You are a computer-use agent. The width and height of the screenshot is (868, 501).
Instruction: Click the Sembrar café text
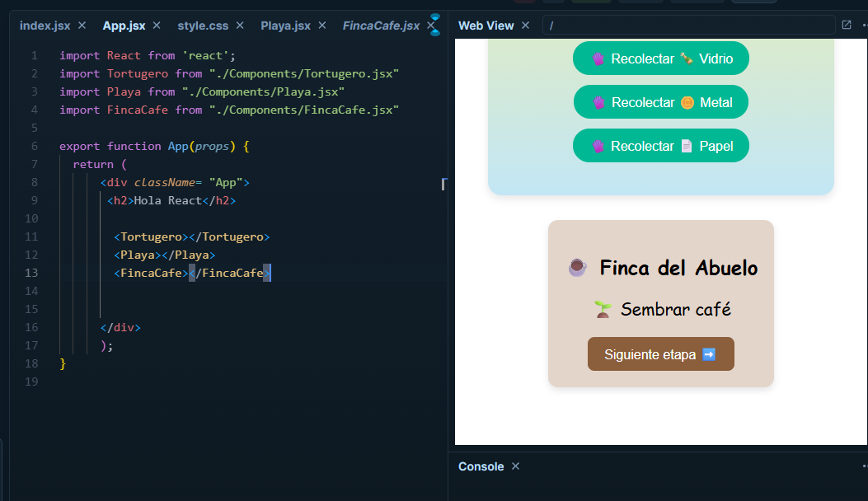click(676, 309)
